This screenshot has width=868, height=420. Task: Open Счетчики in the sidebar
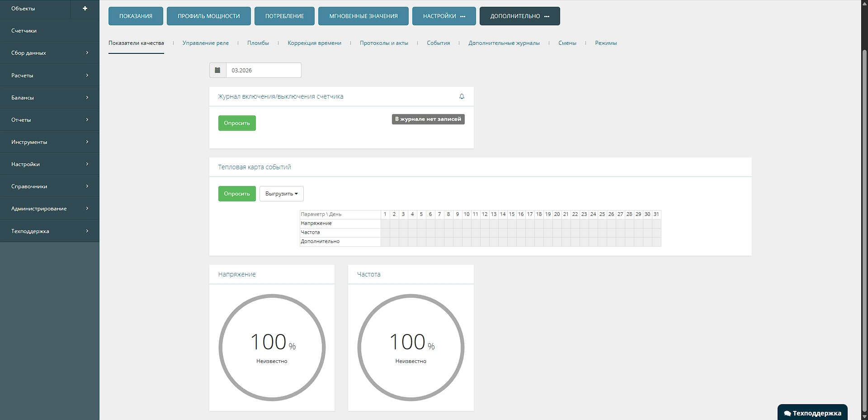50,31
